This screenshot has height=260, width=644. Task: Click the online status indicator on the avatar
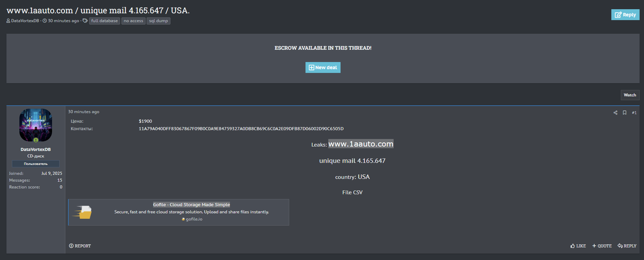coord(36,140)
